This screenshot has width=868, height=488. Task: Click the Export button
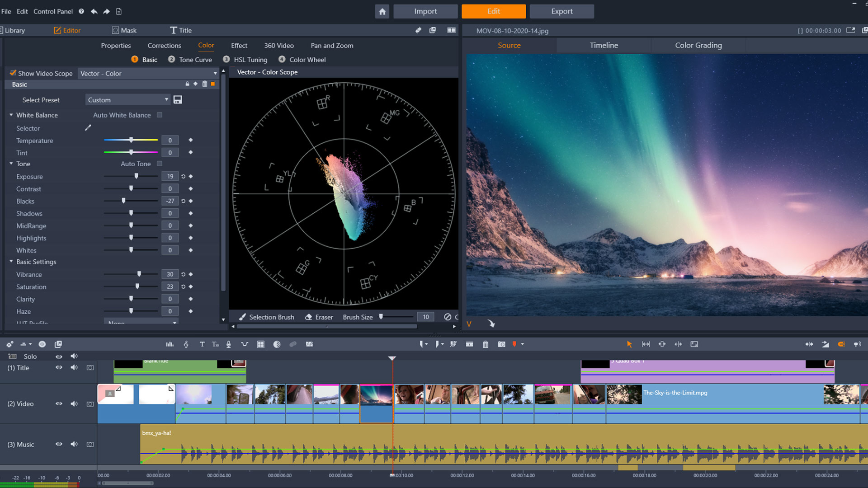coord(561,11)
